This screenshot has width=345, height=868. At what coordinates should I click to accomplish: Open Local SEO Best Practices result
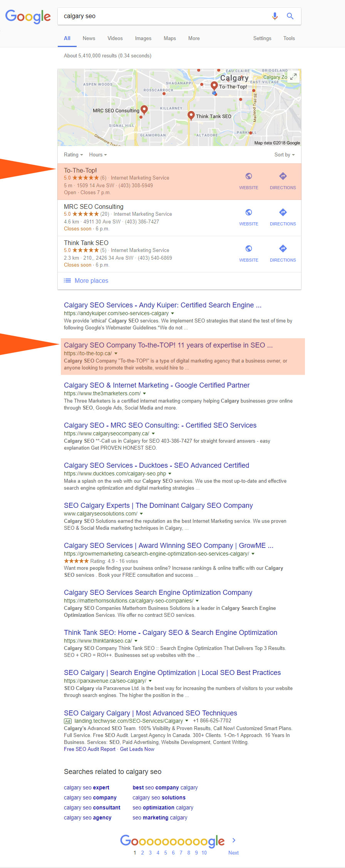coord(172,673)
